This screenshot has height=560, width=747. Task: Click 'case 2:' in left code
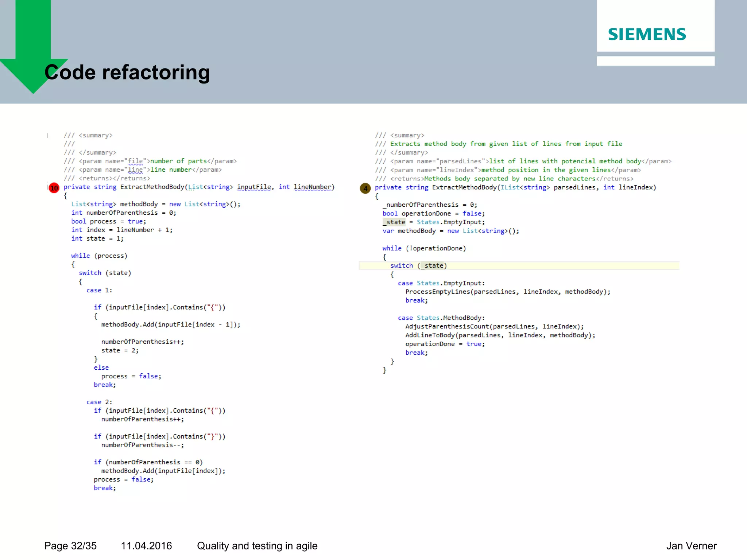[x=99, y=402]
